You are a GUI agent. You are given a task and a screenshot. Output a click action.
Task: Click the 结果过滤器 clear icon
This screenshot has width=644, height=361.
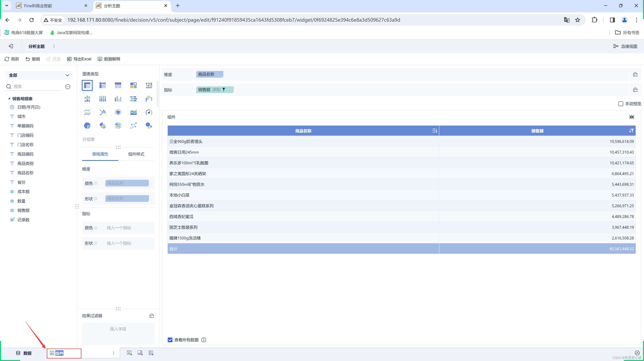point(151,316)
